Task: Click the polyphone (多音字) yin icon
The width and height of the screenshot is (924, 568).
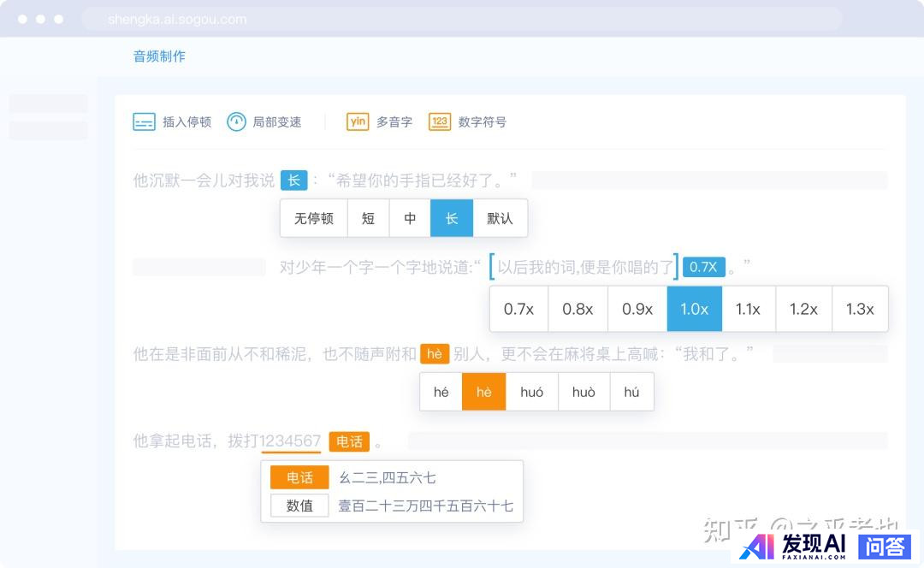Action: click(x=358, y=122)
